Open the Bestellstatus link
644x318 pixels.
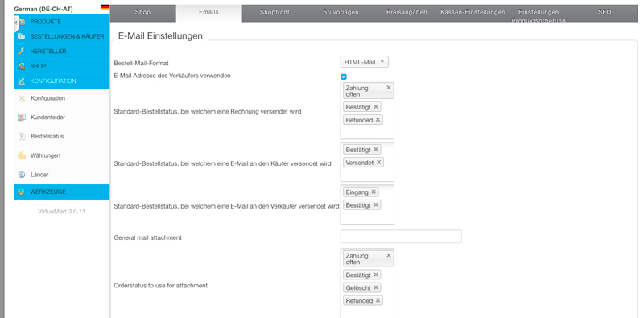coord(47,136)
